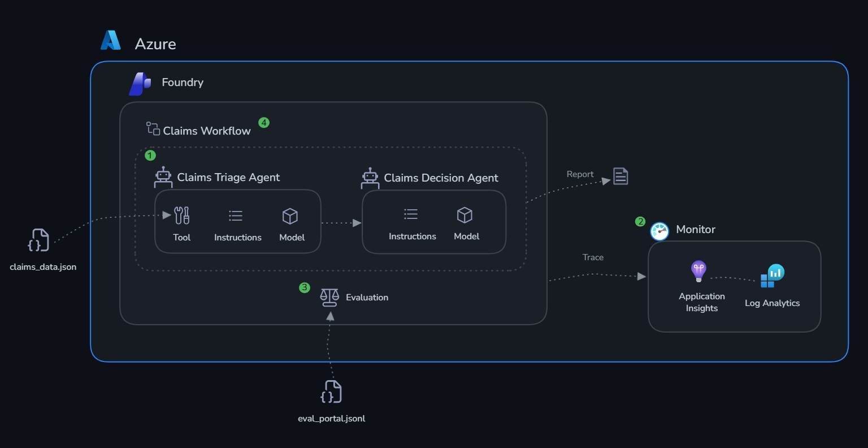Select the Model cube icon in Triage Agent
868x448 pixels.
click(x=290, y=216)
